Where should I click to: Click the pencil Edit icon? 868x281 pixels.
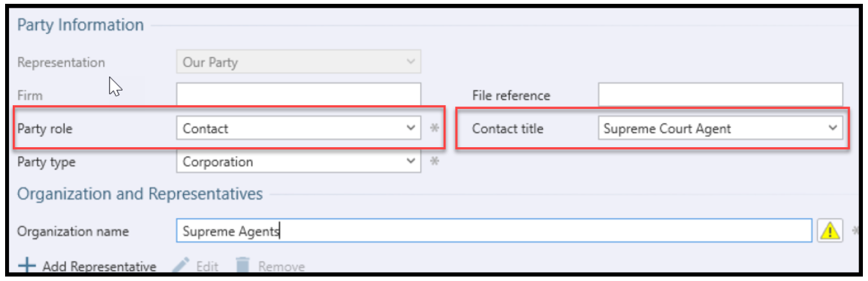(x=181, y=266)
